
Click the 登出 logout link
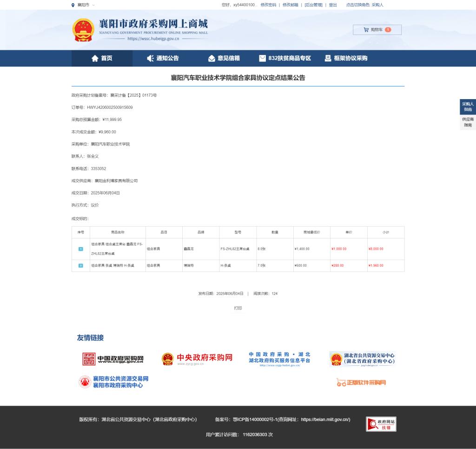333,5
